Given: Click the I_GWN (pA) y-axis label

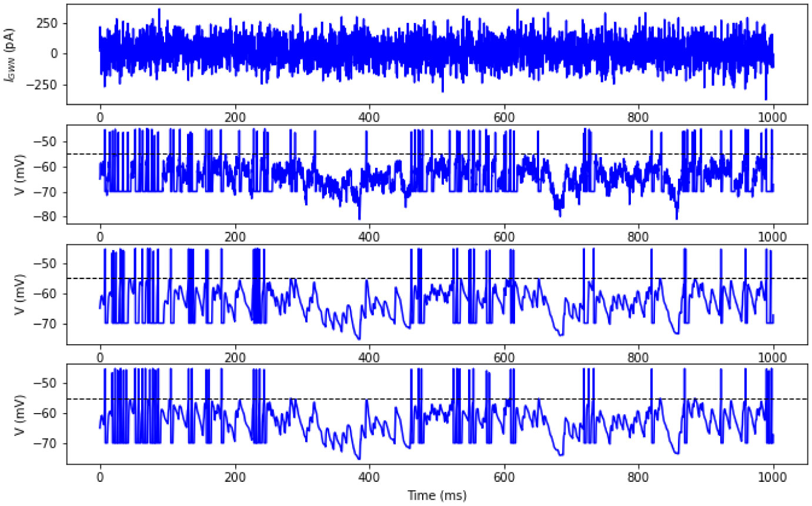Looking at the screenshot, I should pos(10,54).
